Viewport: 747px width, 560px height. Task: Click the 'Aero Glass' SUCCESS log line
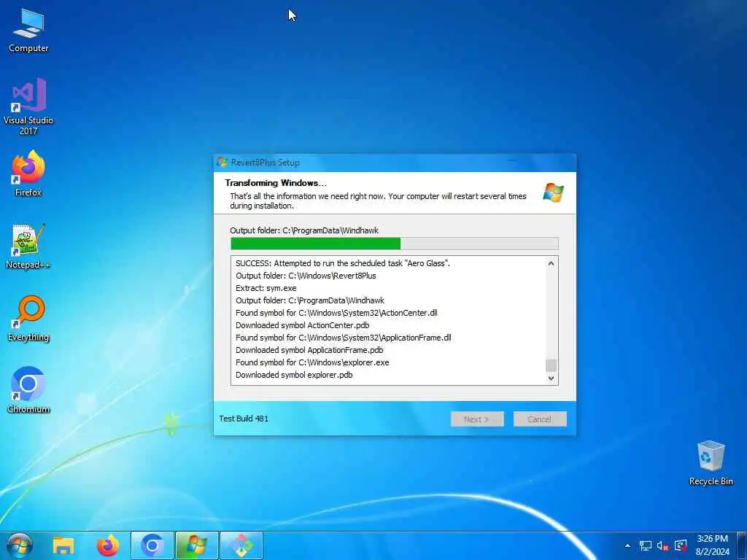pos(343,263)
